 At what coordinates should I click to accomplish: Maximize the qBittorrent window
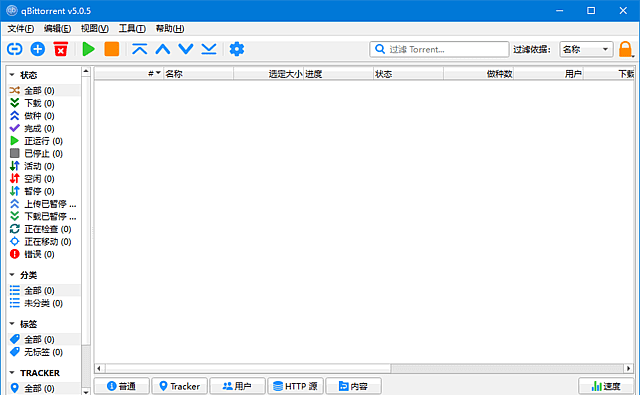pos(591,11)
